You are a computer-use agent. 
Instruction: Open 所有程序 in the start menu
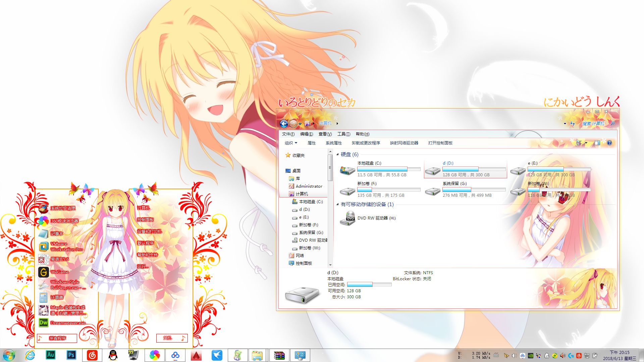point(57,338)
